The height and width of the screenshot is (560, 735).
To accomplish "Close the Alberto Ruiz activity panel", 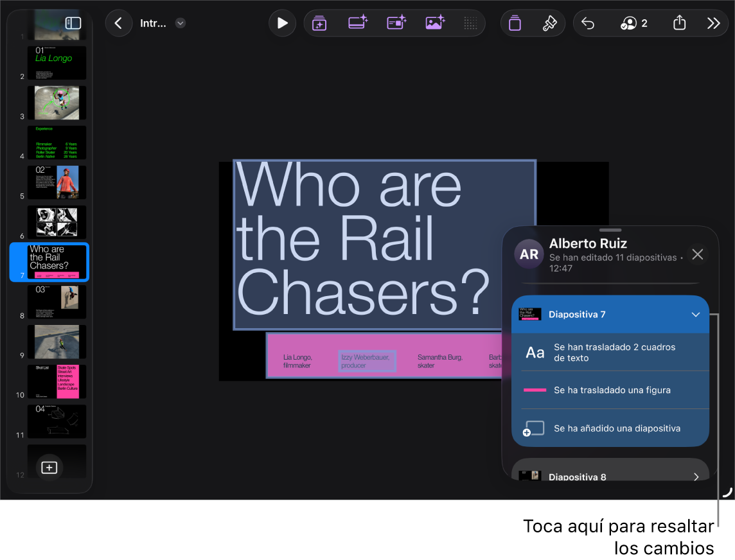I will point(698,254).
